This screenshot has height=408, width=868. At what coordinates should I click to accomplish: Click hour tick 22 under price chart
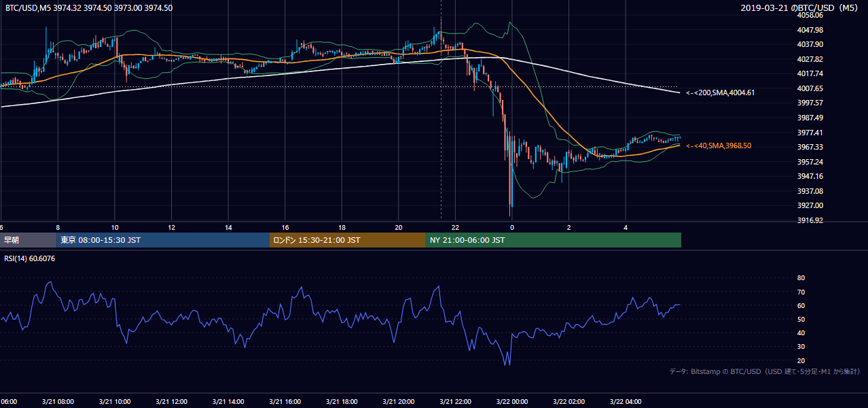(x=456, y=227)
